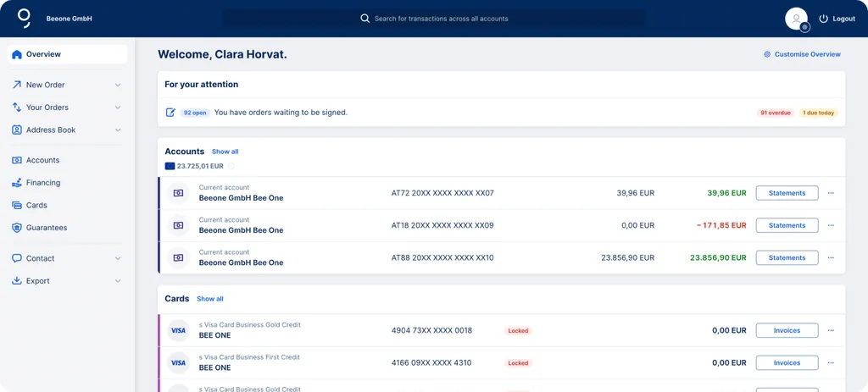
Task: Click the Overview home icon
Action: (x=17, y=54)
